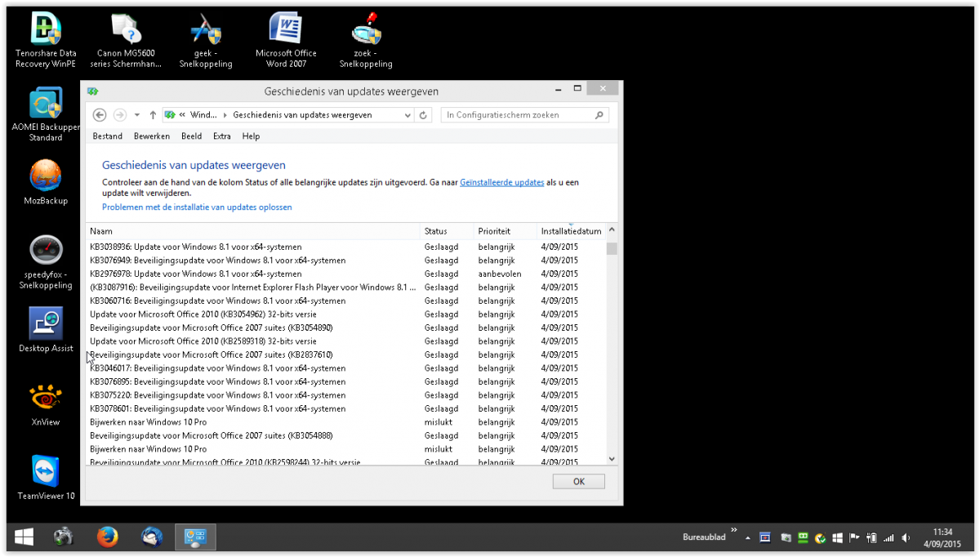Viewport: 980px width, 557px height.
Task: Click the Firefox taskbar icon
Action: point(107,537)
